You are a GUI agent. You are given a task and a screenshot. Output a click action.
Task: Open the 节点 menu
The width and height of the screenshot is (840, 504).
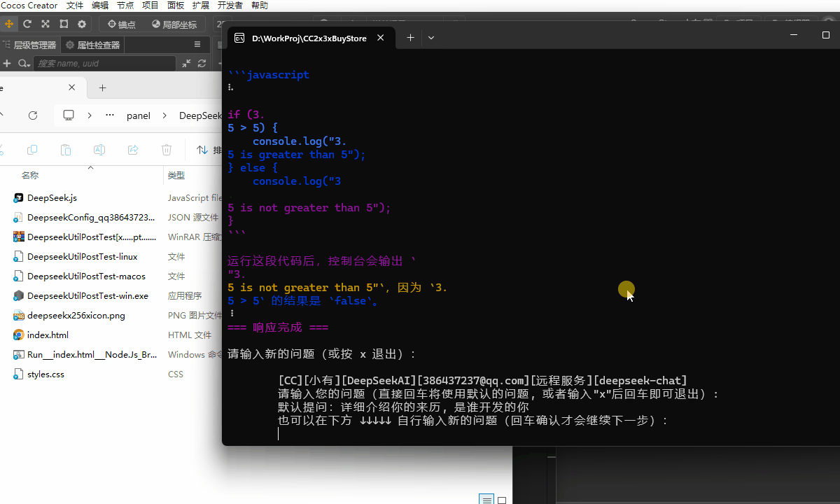click(125, 5)
